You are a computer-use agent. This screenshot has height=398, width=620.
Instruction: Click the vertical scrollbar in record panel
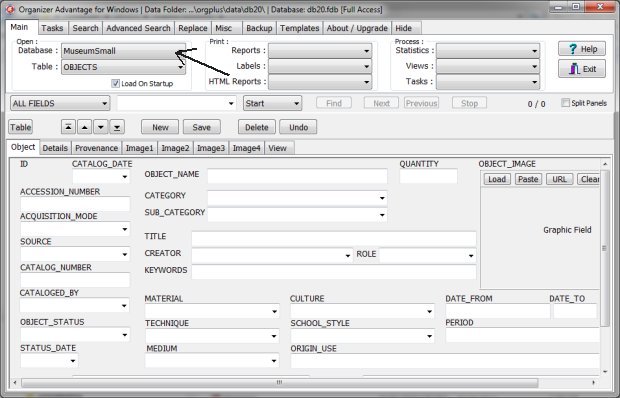point(604,248)
